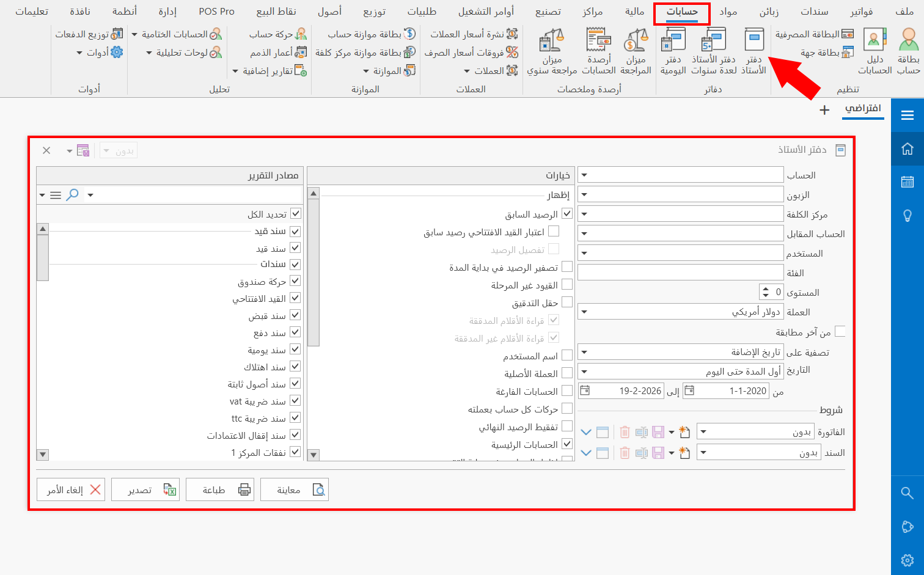Open دفتر الأستاذ ledger icon in ribbon

pyautogui.click(x=754, y=52)
